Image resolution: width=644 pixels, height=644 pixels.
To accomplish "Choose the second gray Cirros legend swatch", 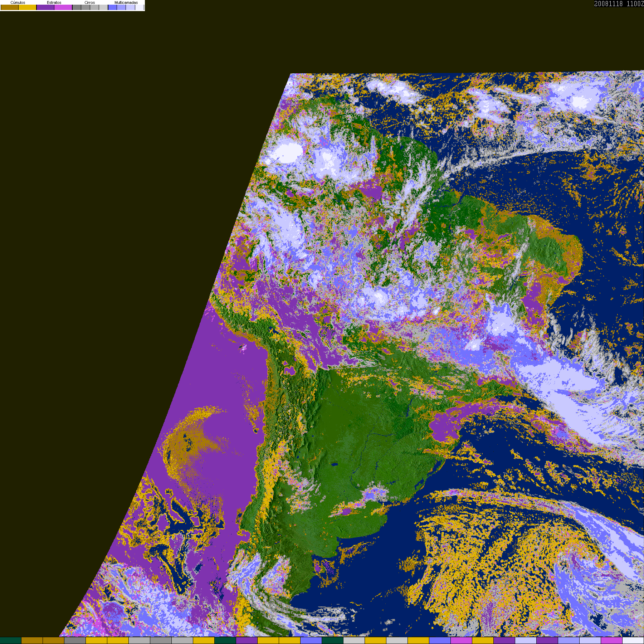I will tap(86, 8).
